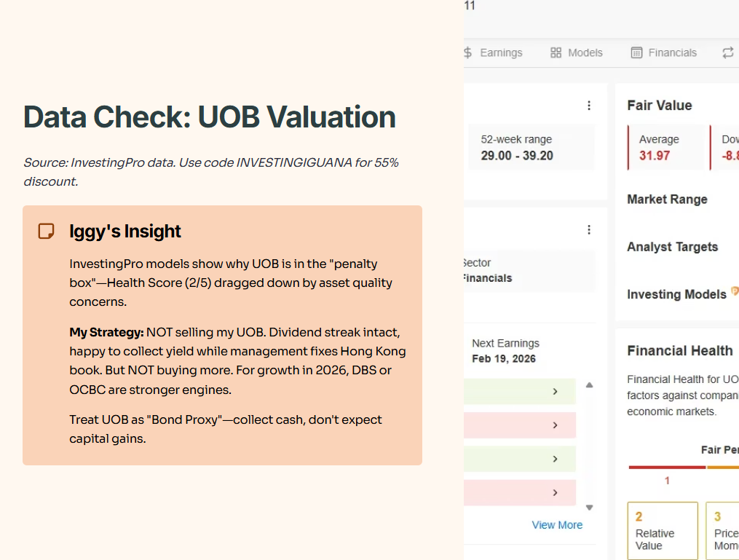Click the InvestingPro source discount note
Screen dimensions: 739x560
[211, 172]
